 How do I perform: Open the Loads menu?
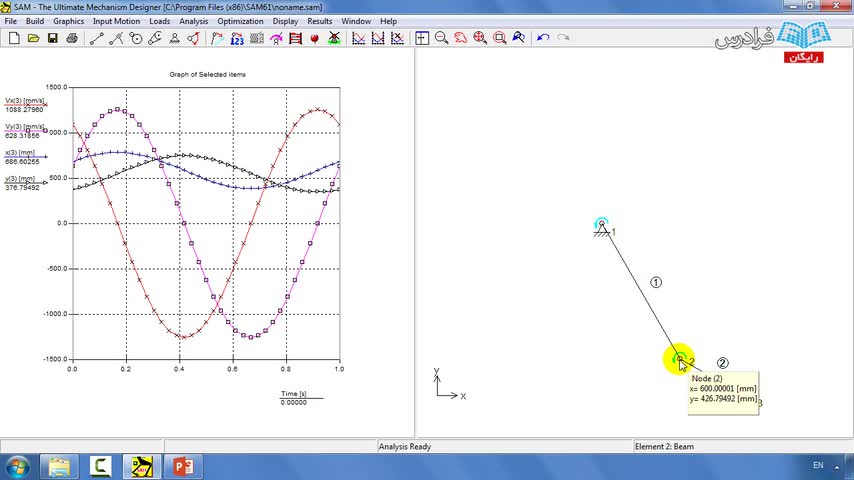tap(160, 21)
